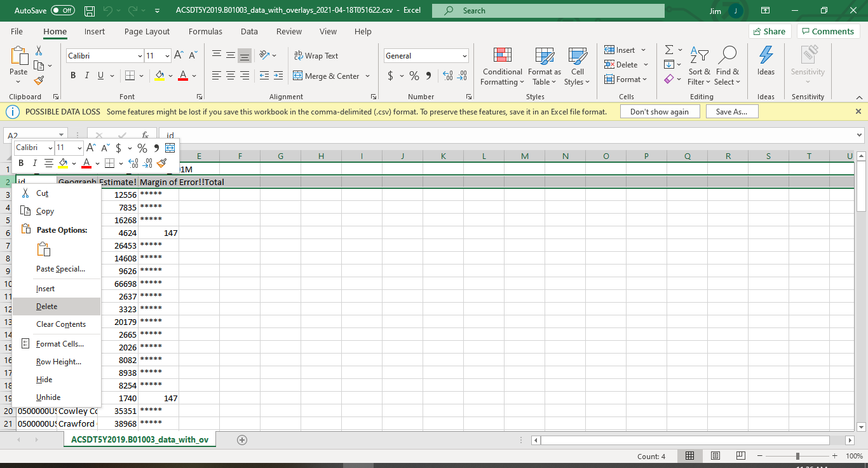This screenshot has height=468, width=868.
Task: Switch to Page Break Preview in status bar
Action: point(742,456)
